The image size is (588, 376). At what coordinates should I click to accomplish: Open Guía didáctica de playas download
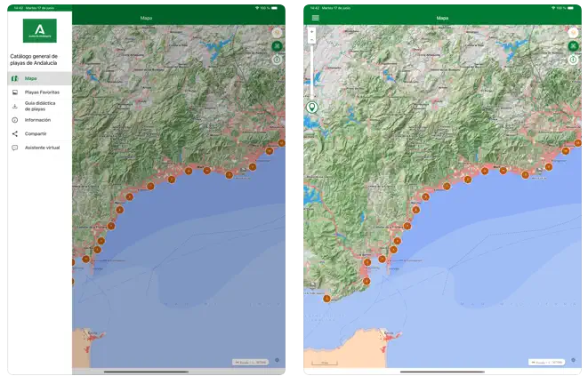click(40, 106)
